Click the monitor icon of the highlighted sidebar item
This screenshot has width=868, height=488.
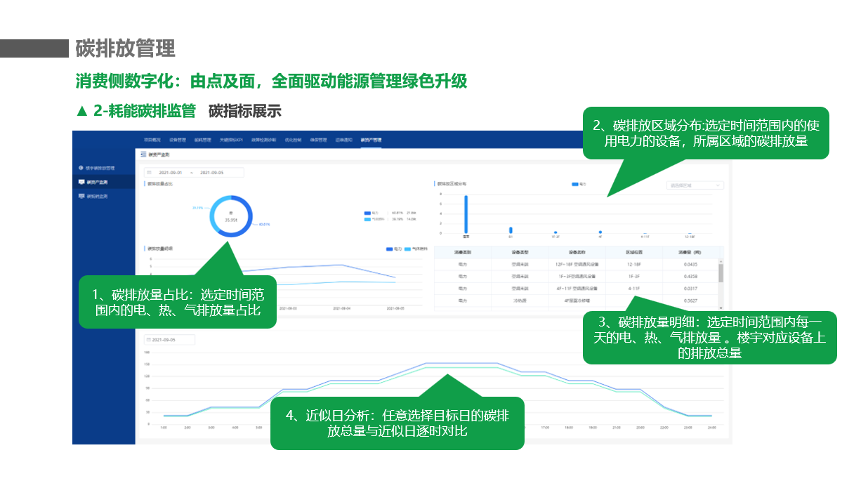point(81,183)
